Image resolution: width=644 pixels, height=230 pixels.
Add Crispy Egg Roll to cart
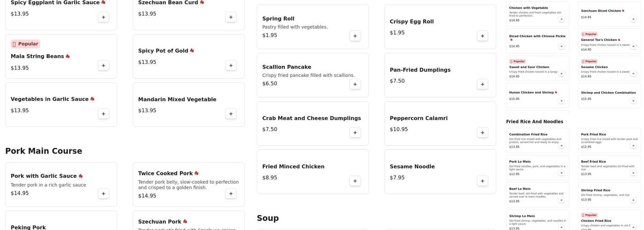(x=483, y=36)
